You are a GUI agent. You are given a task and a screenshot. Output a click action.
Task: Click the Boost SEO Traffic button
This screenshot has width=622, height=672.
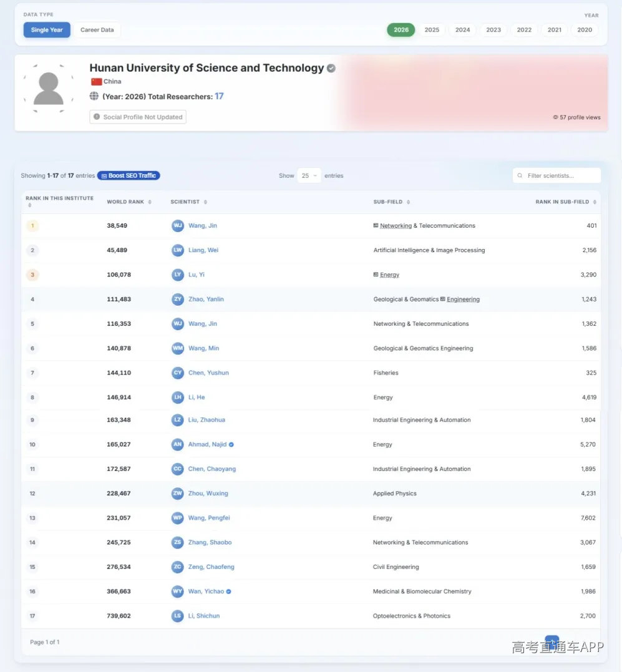[x=129, y=176]
